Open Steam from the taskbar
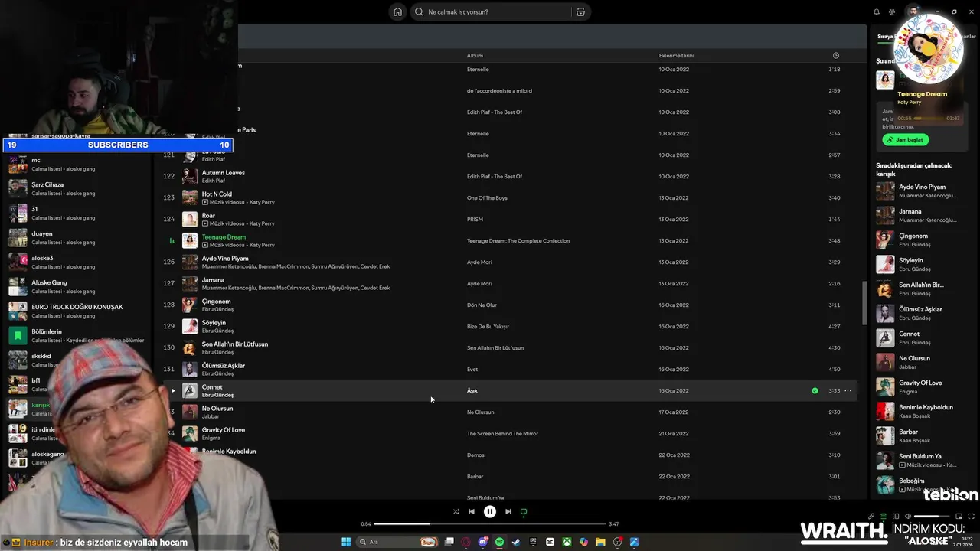 [x=516, y=542]
